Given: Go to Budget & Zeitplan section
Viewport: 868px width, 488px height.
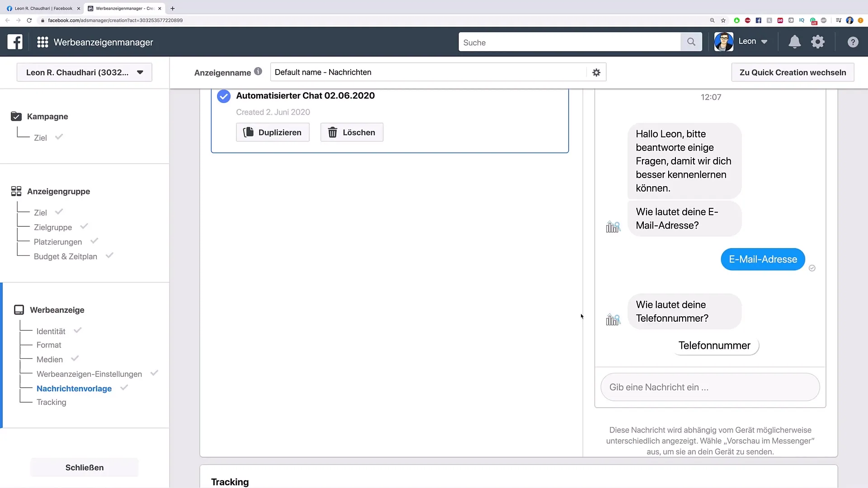Looking at the screenshot, I should [66, 256].
